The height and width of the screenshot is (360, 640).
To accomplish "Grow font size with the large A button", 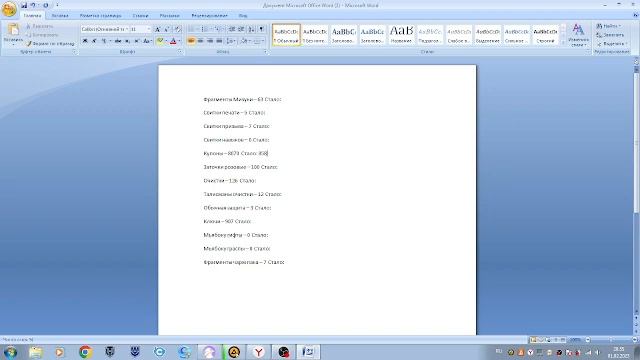I will coord(158,29).
